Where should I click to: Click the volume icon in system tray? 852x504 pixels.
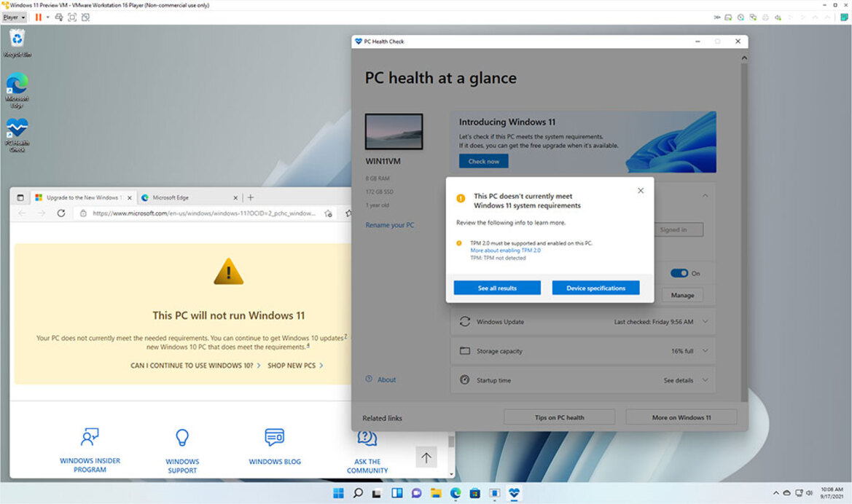(809, 493)
